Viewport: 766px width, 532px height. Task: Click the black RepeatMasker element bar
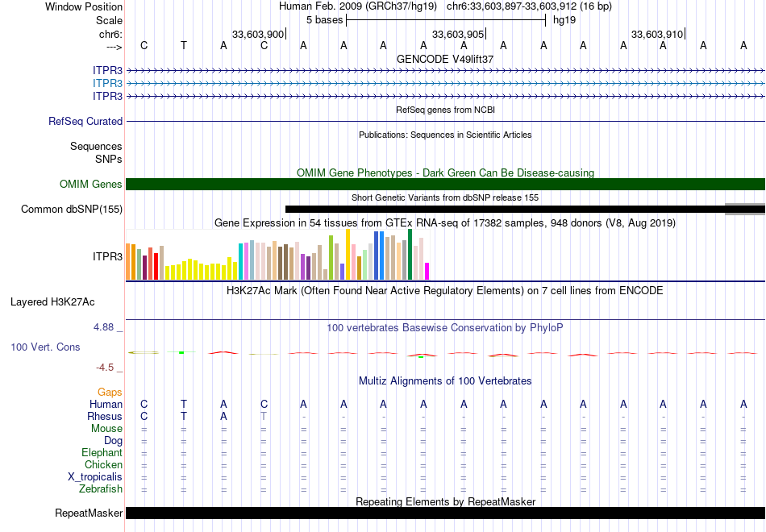(x=445, y=513)
